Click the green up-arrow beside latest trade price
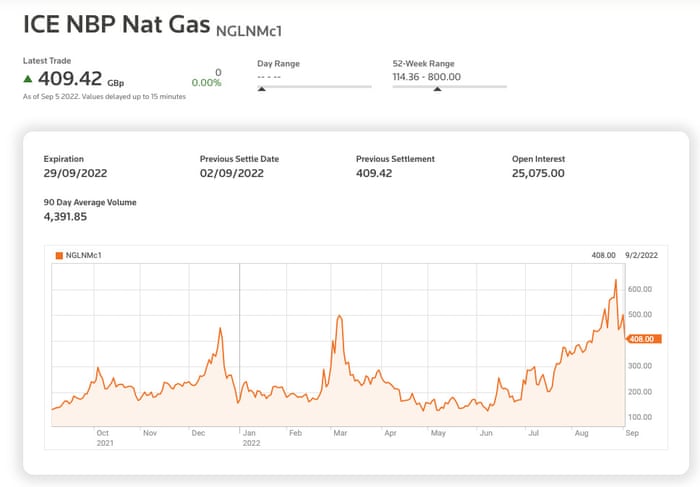The width and height of the screenshot is (700, 487). click(x=29, y=78)
